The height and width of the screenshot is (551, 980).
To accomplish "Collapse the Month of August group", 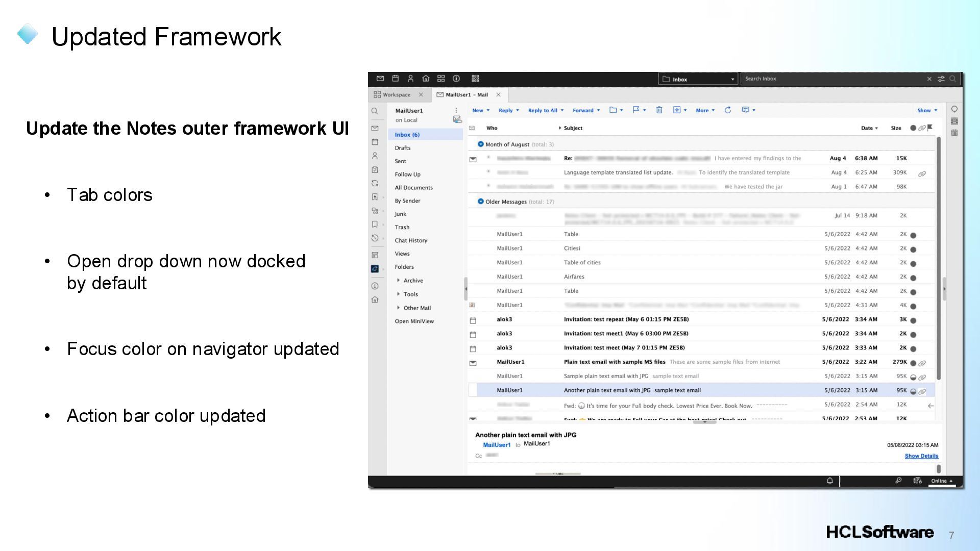I will pos(480,144).
